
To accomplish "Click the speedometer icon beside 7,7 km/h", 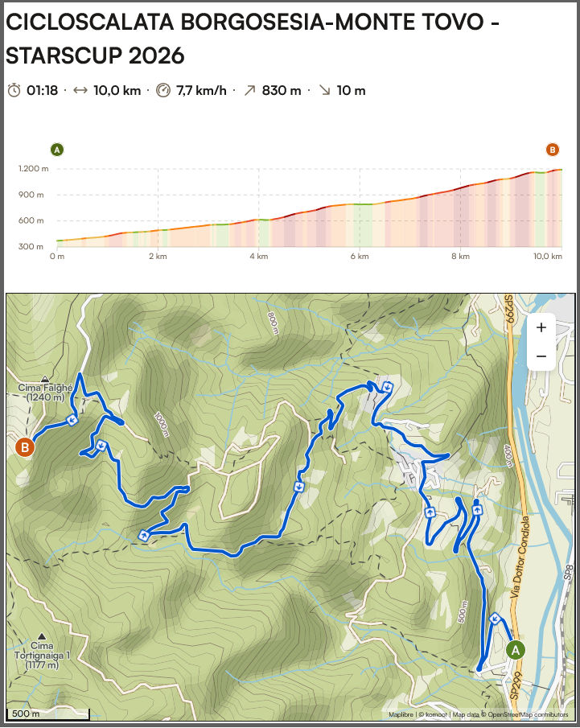I will (x=164, y=90).
